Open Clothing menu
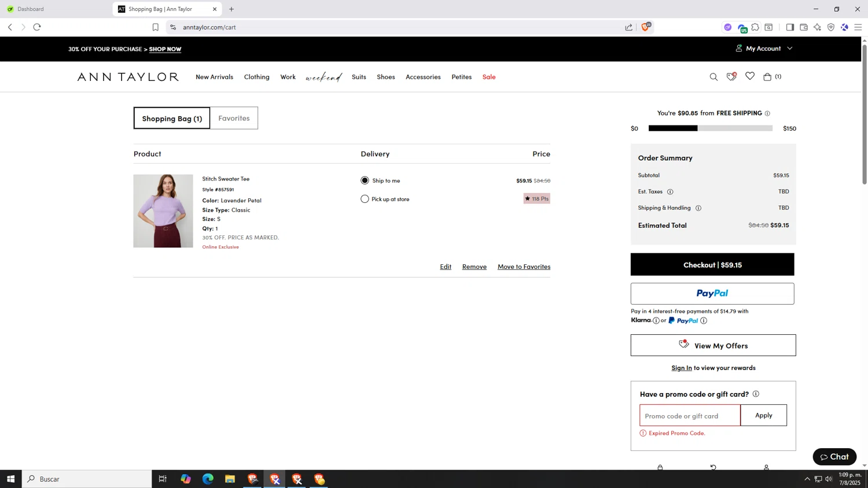Screen dimensions: 868x488 tap(256, 77)
